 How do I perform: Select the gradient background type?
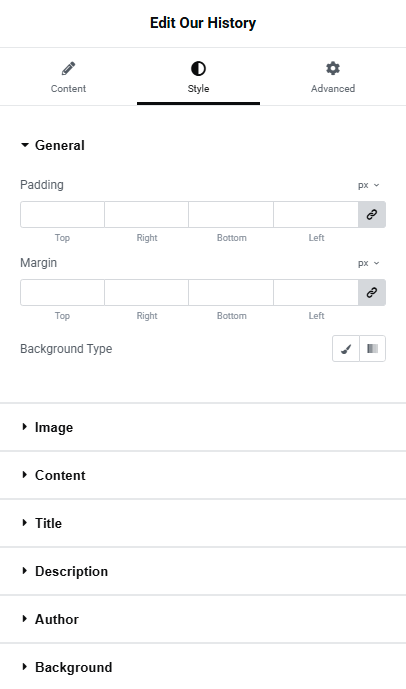pyautogui.click(x=373, y=349)
